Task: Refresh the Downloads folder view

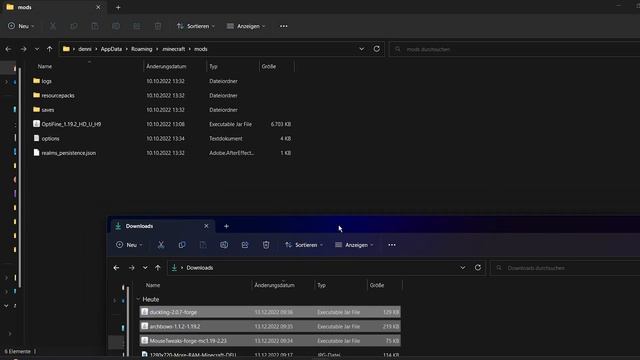Action: pyautogui.click(x=478, y=268)
